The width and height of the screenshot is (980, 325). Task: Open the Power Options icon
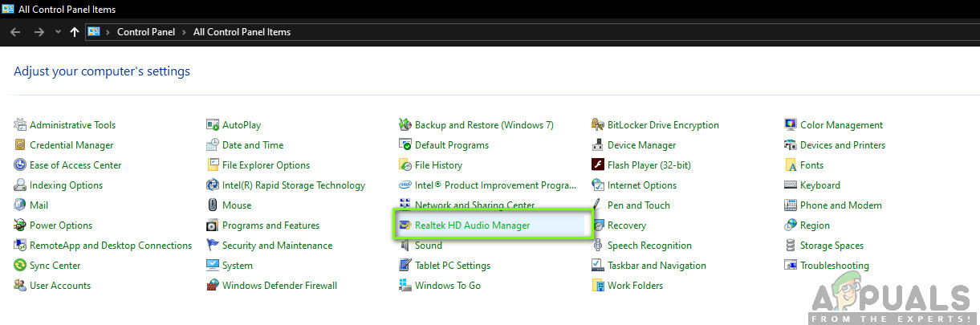click(x=20, y=225)
